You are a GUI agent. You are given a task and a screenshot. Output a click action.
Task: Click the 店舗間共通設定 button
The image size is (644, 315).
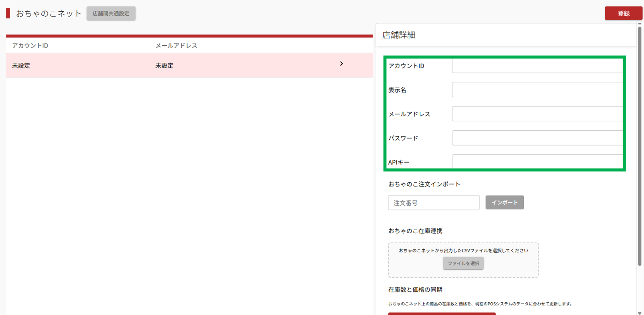(x=111, y=14)
